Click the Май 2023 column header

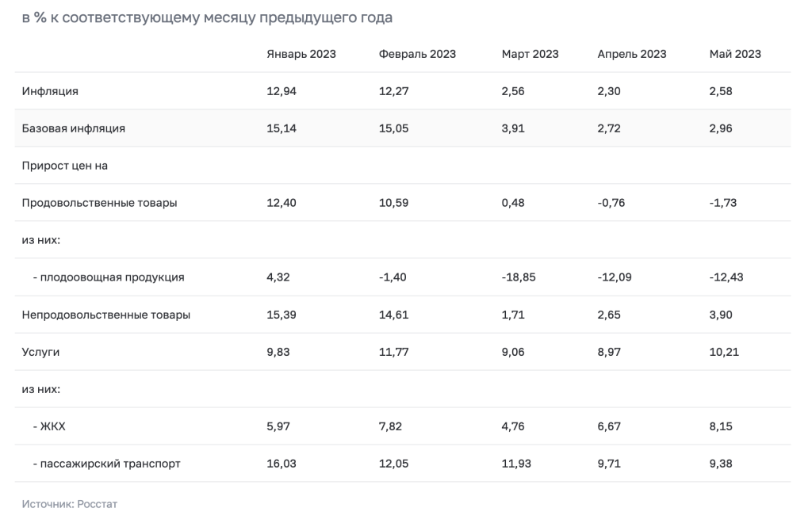point(735,54)
